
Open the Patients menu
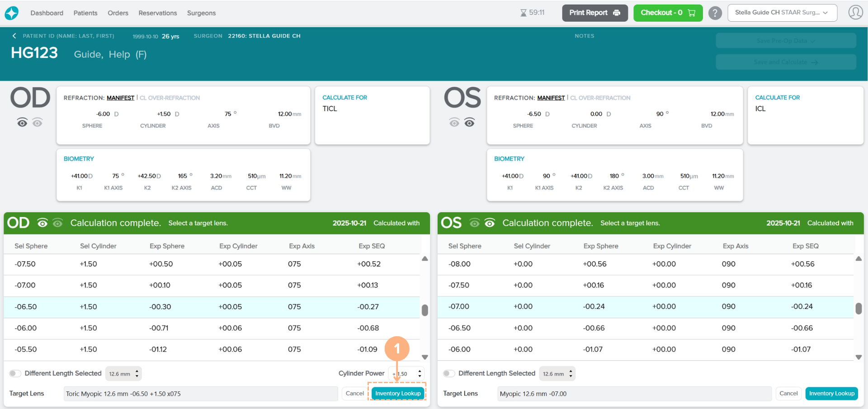pos(85,13)
